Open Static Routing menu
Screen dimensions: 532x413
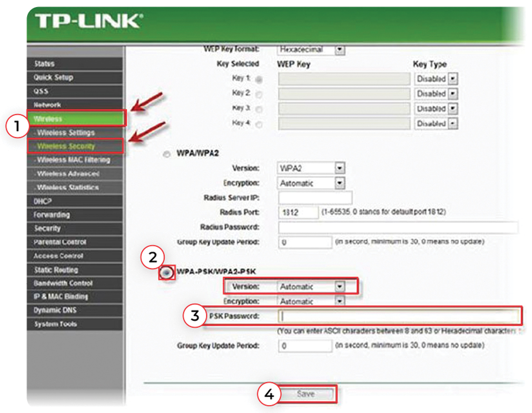pyautogui.click(x=75, y=270)
